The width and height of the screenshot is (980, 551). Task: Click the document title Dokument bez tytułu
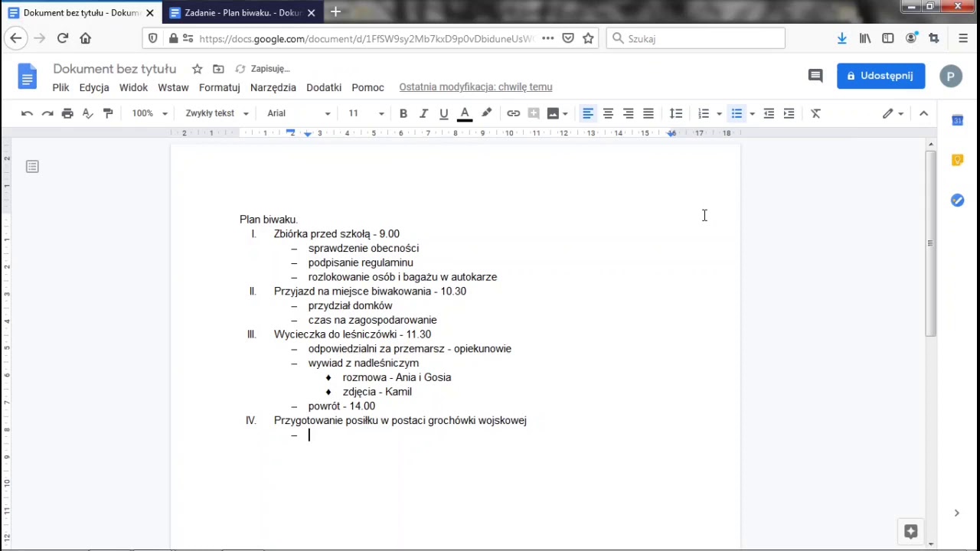click(115, 69)
